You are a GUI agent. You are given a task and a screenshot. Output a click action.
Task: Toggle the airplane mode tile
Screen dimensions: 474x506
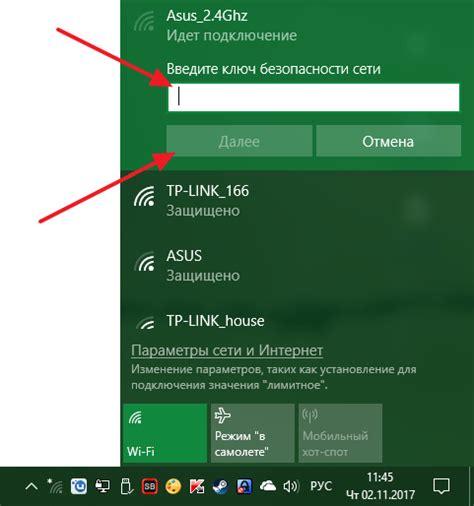point(253,433)
